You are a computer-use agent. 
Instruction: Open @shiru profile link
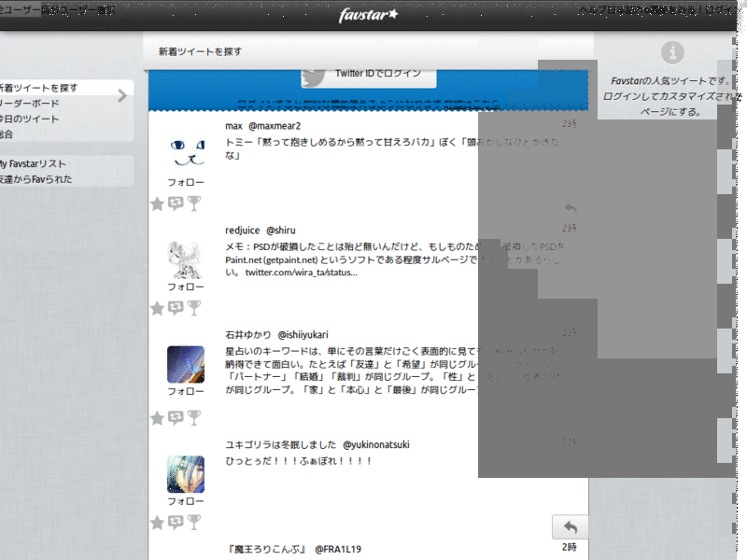click(x=281, y=231)
